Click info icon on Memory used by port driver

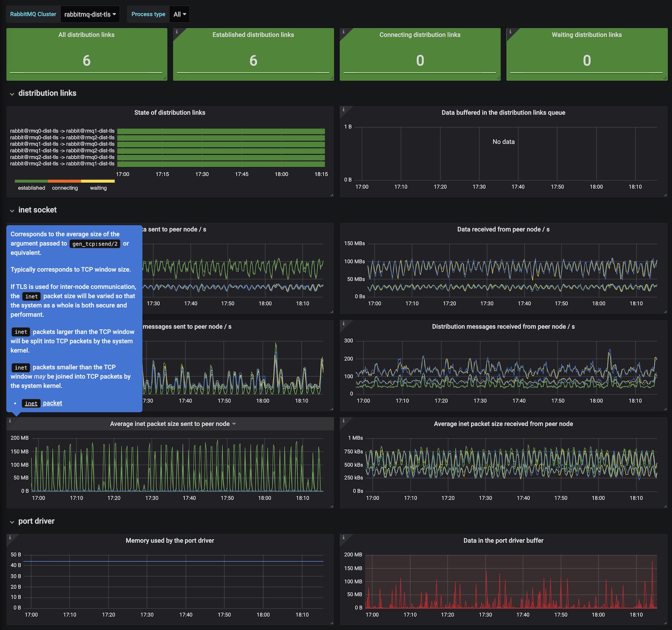click(10, 537)
